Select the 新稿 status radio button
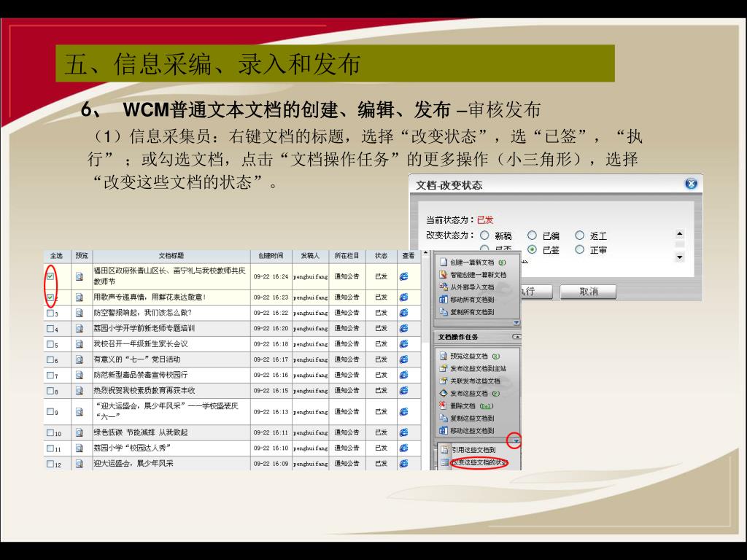 (484, 236)
